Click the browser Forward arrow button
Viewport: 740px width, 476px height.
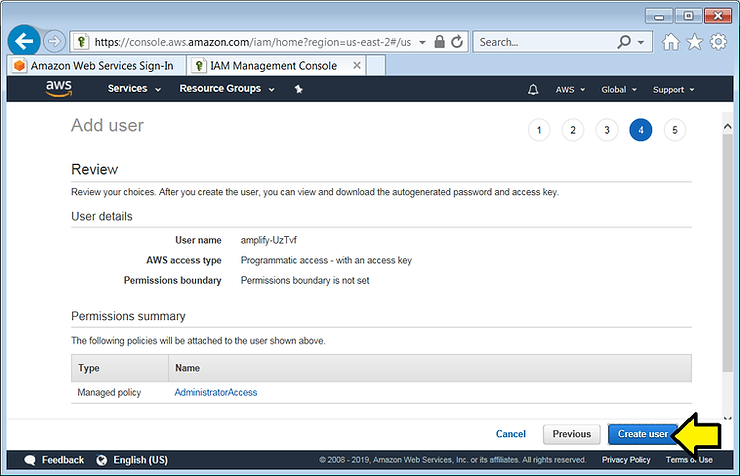click(54, 42)
